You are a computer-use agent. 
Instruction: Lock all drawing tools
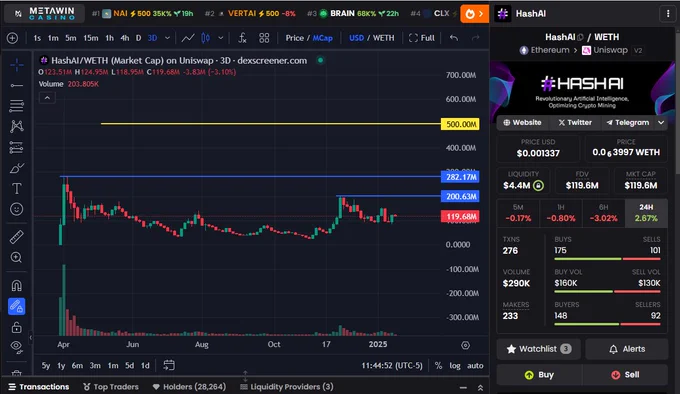[x=16, y=327]
